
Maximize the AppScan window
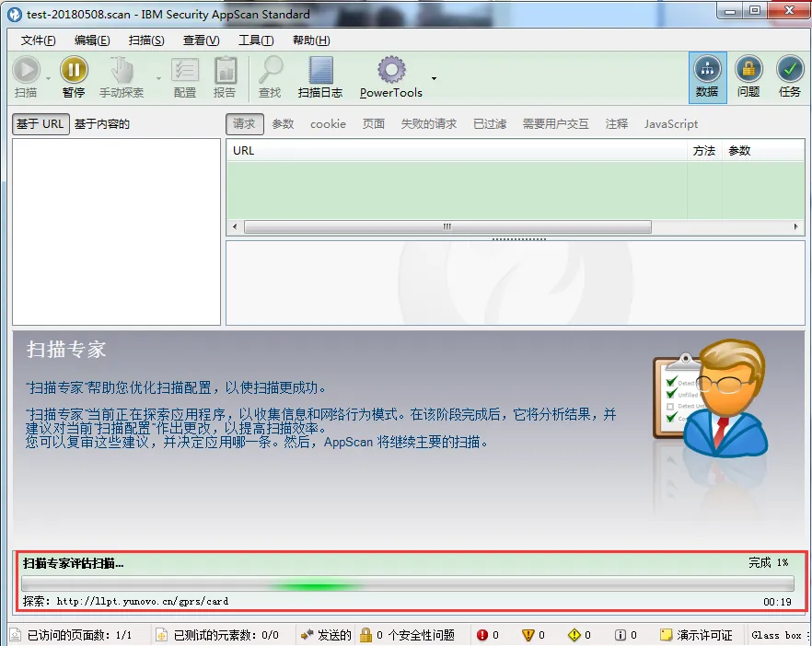click(x=755, y=11)
